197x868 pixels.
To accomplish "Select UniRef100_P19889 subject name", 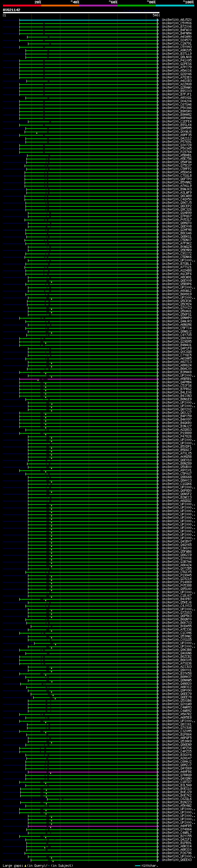I will 177,433.
